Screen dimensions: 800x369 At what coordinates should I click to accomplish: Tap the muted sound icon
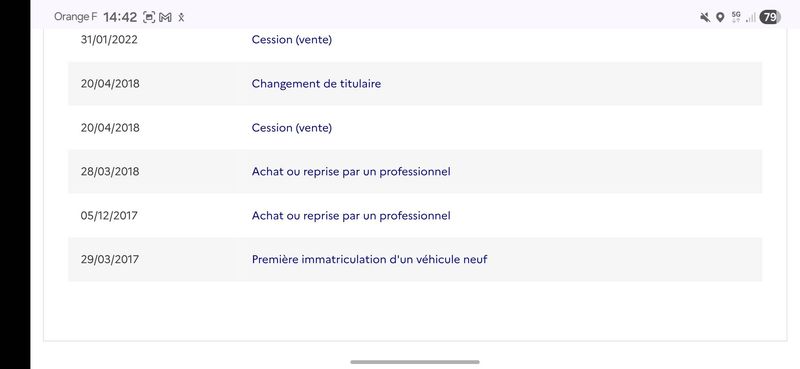click(x=705, y=17)
